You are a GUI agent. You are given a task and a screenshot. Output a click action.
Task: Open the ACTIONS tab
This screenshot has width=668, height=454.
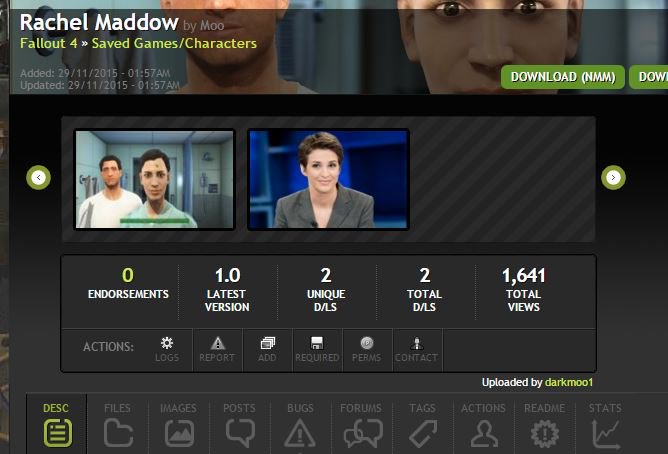[x=483, y=425]
